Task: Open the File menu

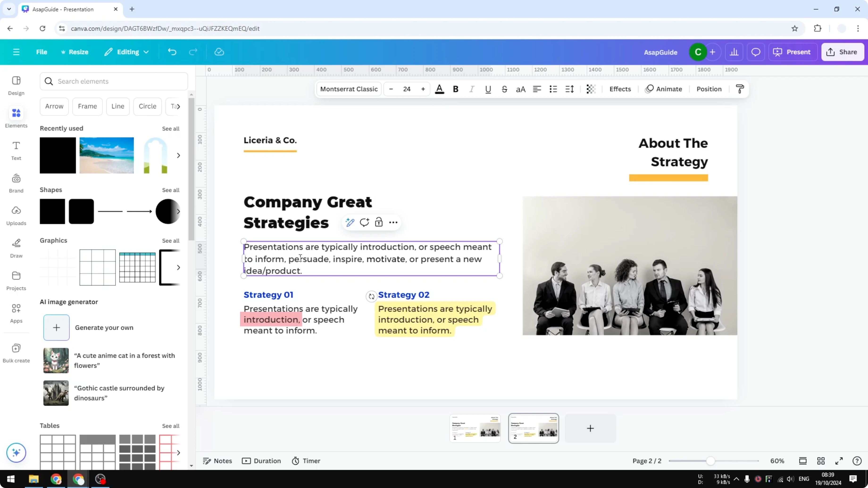Action: [42, 52]
